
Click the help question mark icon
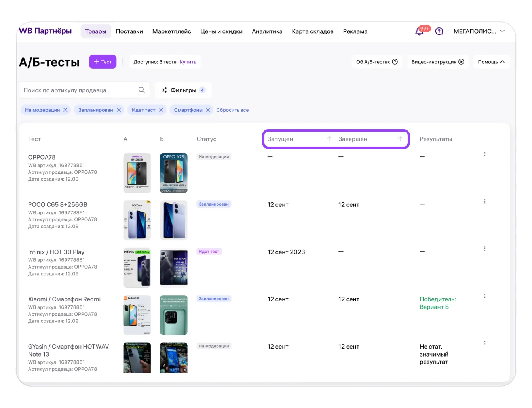[x=439, y=31]
